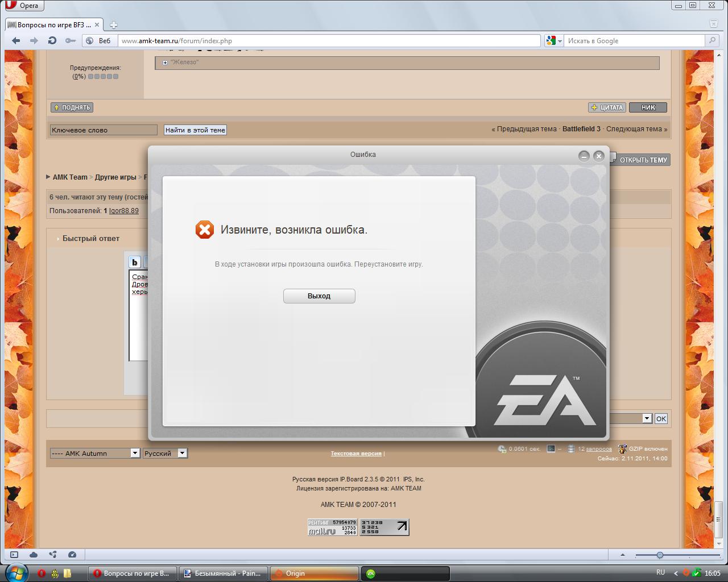Open the forum jump dropdown arrow
Image resolution: width=728 pixels, height=582 pixels.
tap(647, 418)
